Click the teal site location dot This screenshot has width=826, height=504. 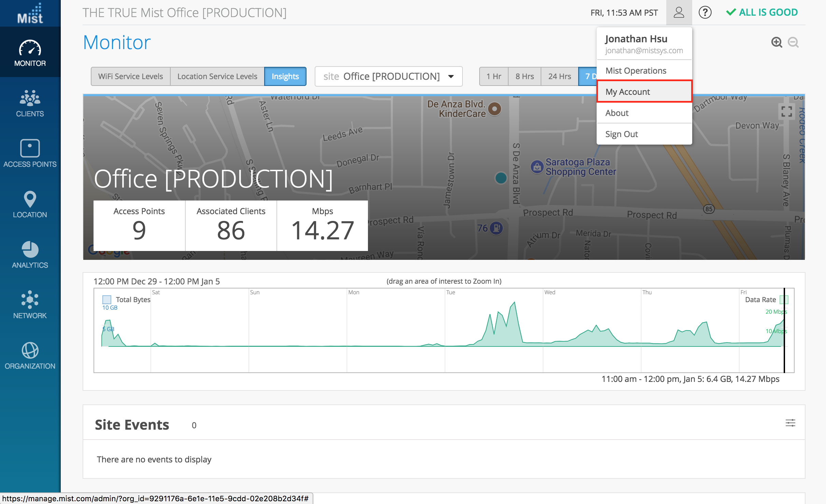point(501,178)
